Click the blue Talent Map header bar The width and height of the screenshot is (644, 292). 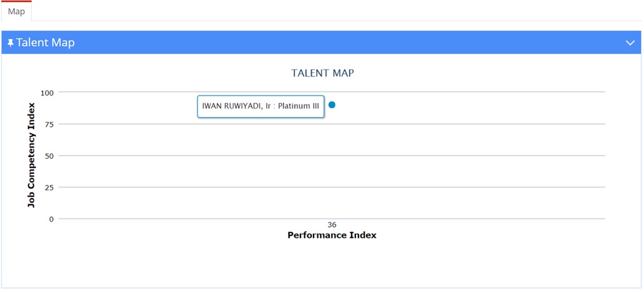[x=322, y=42]
